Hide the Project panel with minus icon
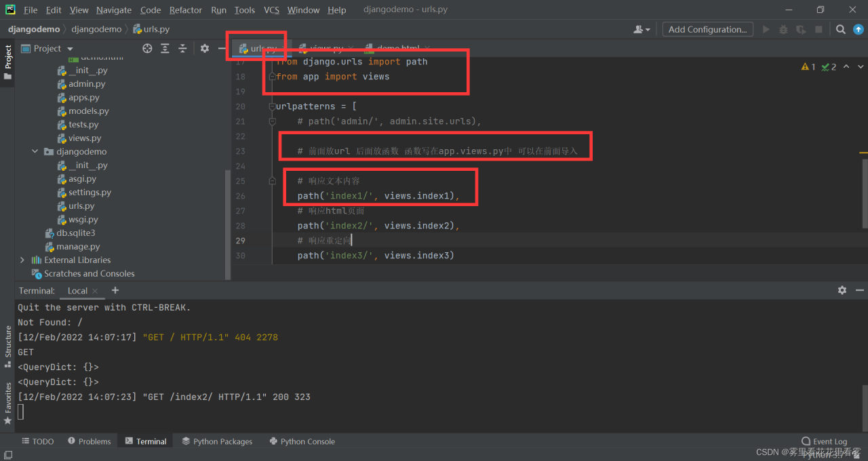This screenshot has height=461, width=868. [x=222, y=48]
